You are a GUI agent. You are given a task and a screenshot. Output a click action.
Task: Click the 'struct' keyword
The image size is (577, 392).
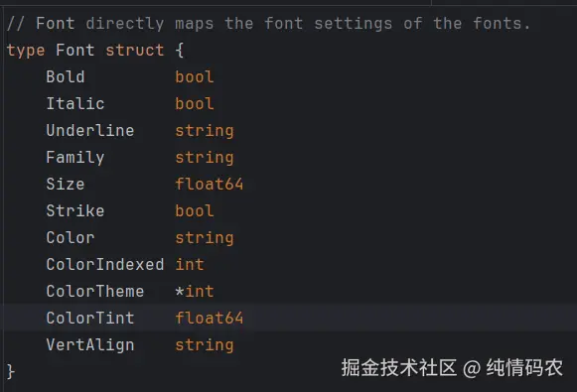pyautogui.click(x=135, y=50)
